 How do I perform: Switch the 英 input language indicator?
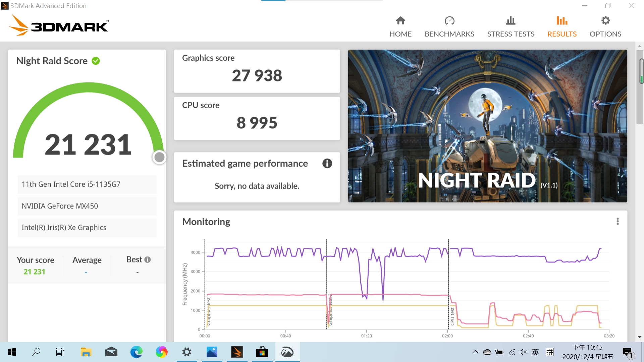click(535, 352)
